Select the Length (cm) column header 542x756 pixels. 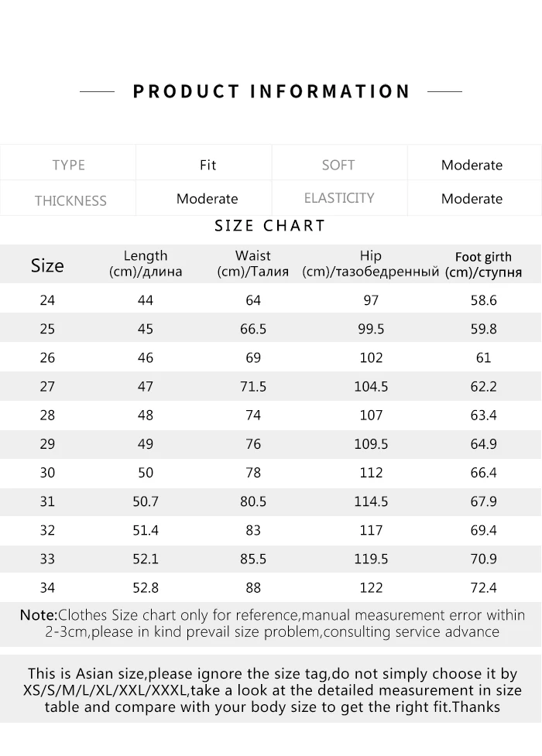click(146, 263)
